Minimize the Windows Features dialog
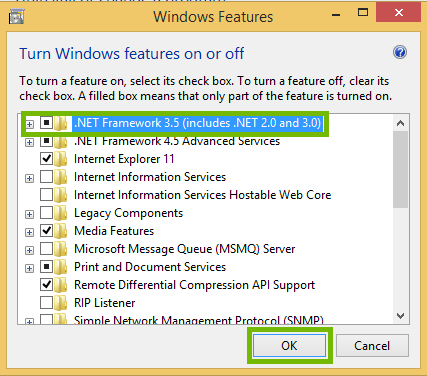427x376 pixels. 336,14
